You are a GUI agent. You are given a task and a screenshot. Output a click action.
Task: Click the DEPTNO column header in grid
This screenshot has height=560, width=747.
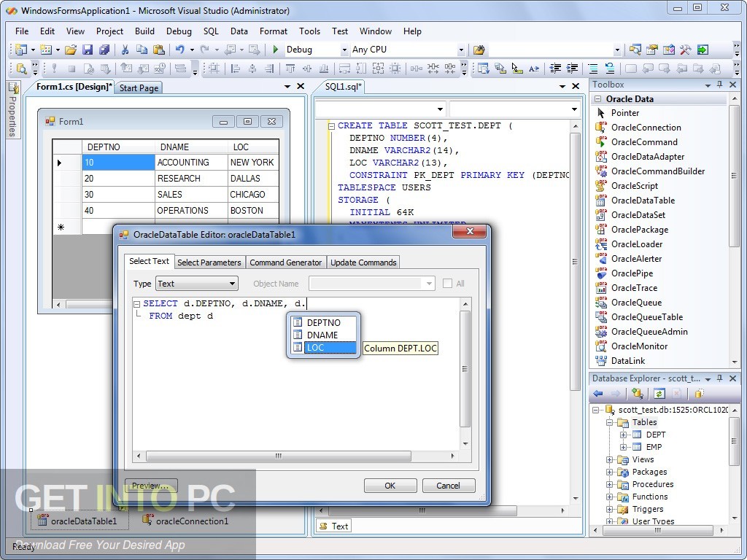tap(118, 147)
